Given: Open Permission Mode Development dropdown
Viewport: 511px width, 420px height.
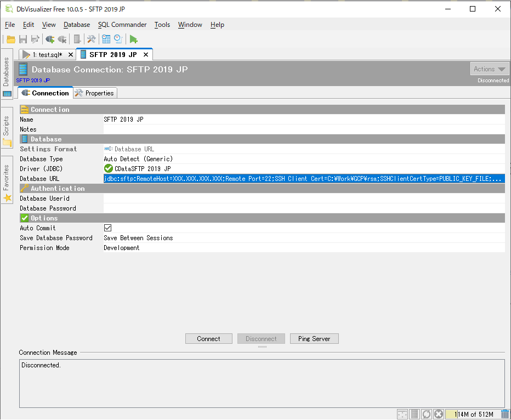Looking at the screenshot, I should (304, 248).
